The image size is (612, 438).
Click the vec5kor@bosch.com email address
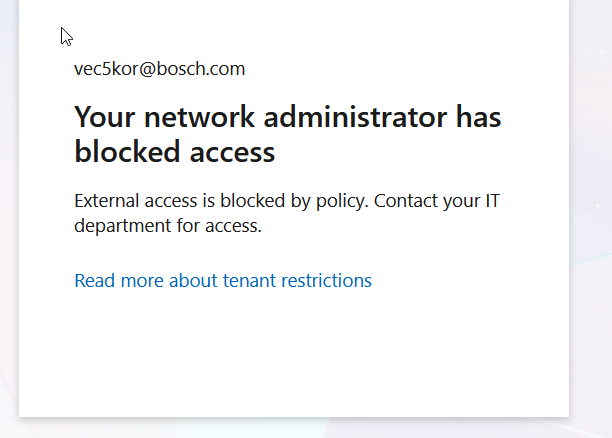tap(159, 69)
